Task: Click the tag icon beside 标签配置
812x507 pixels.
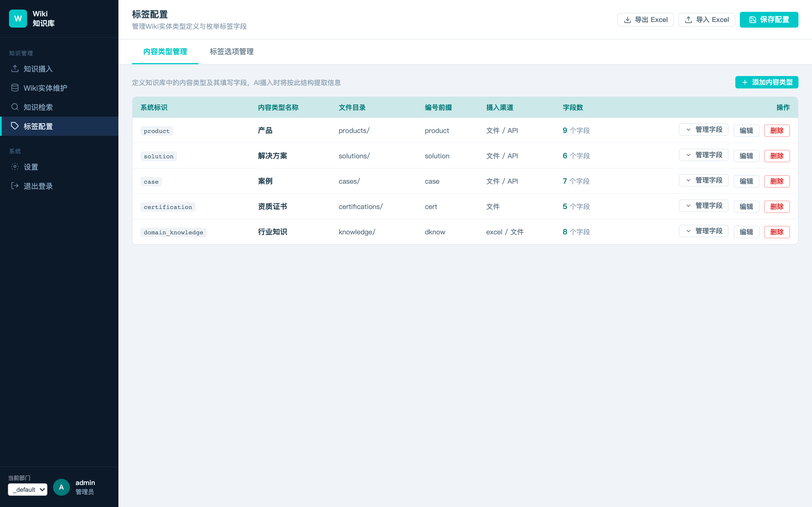Action: [x=15, y=126]
